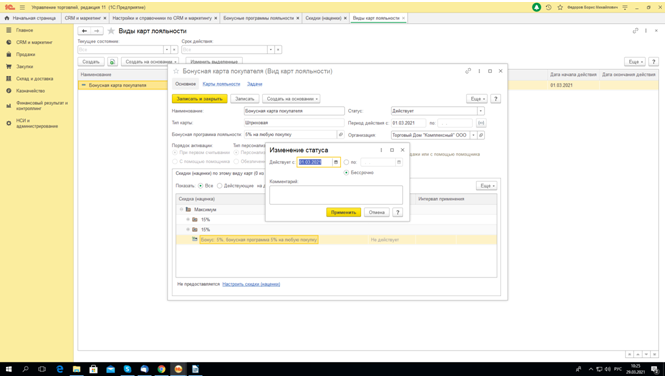Open Создать на основании dropdown in card form
Viewport: 666px width, 378px height.
coord(291,99)
